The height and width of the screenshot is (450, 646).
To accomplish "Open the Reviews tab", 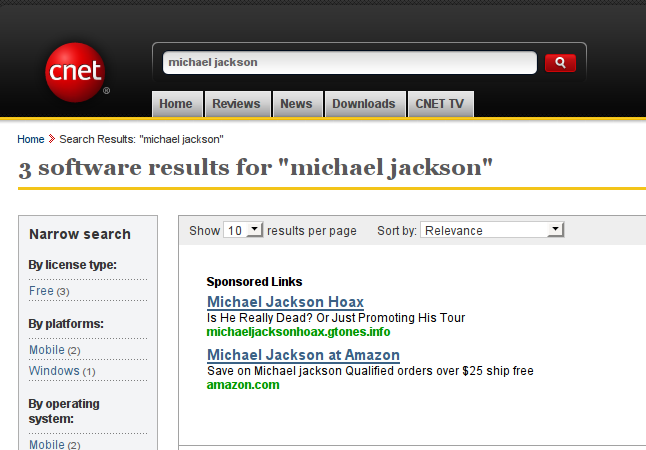I will coord(237,104).
